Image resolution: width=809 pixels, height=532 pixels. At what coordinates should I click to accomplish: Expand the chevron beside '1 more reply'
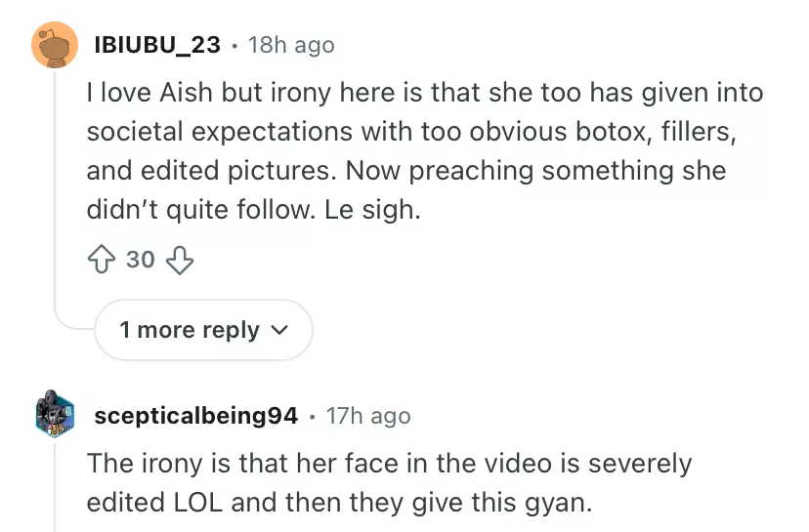278,330
